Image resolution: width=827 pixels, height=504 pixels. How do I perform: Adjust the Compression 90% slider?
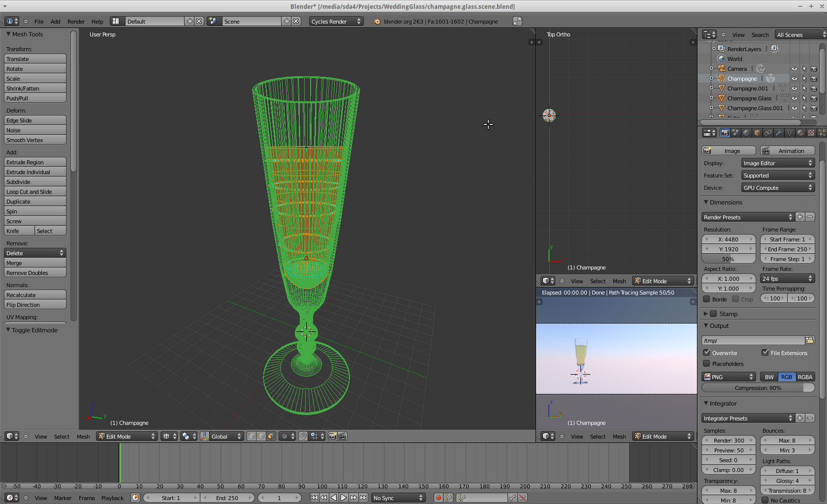[758, 388]
